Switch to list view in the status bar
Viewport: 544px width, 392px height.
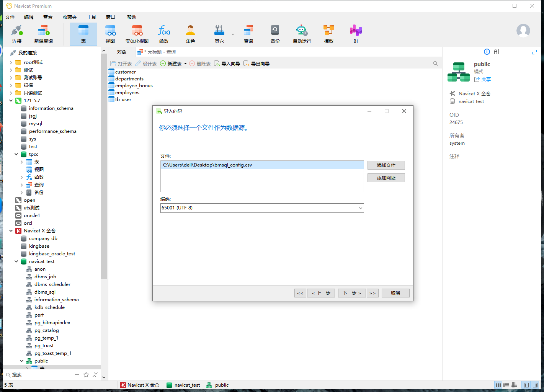(506, 385)
